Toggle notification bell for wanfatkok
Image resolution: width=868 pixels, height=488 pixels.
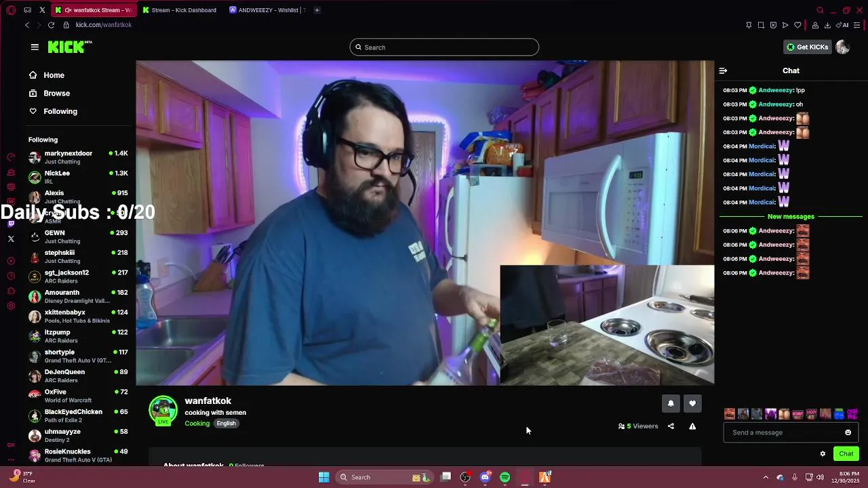(x=671, y=403)
